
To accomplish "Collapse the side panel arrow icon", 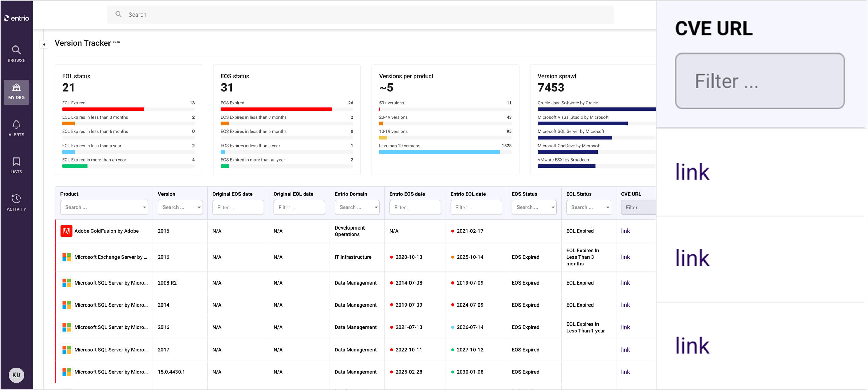I will pos(43,44).
